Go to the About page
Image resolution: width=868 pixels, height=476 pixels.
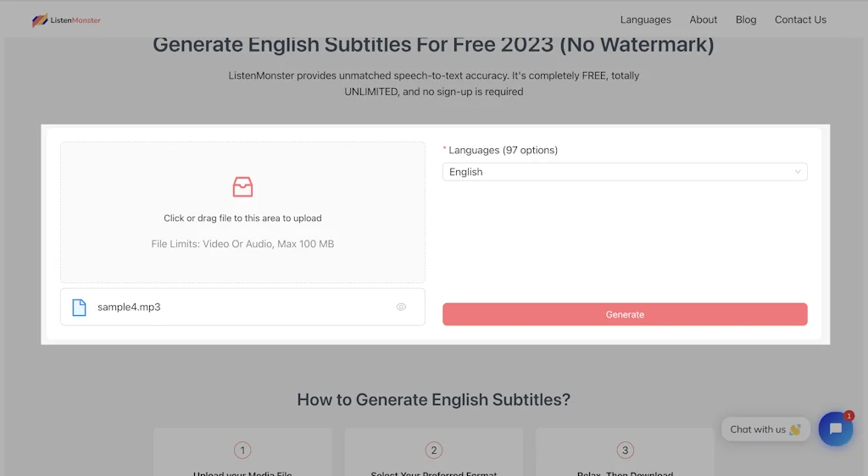coord(703,19)
